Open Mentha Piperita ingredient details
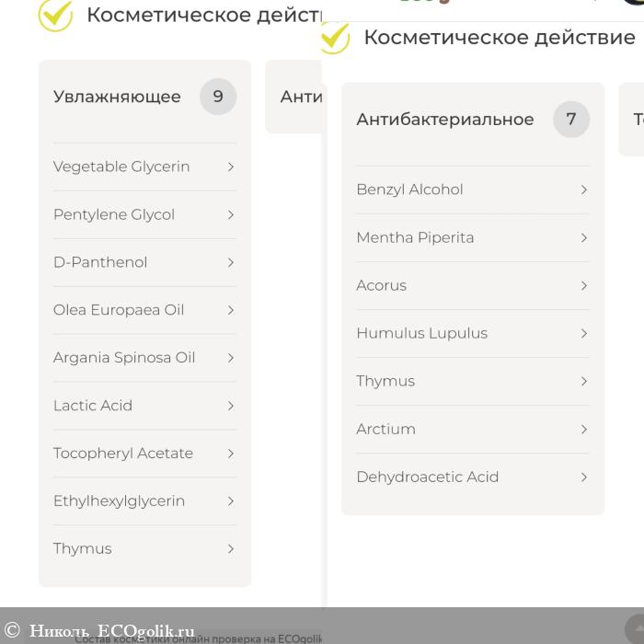The height and width of the screenshot is (644, 644). [415, 237]
